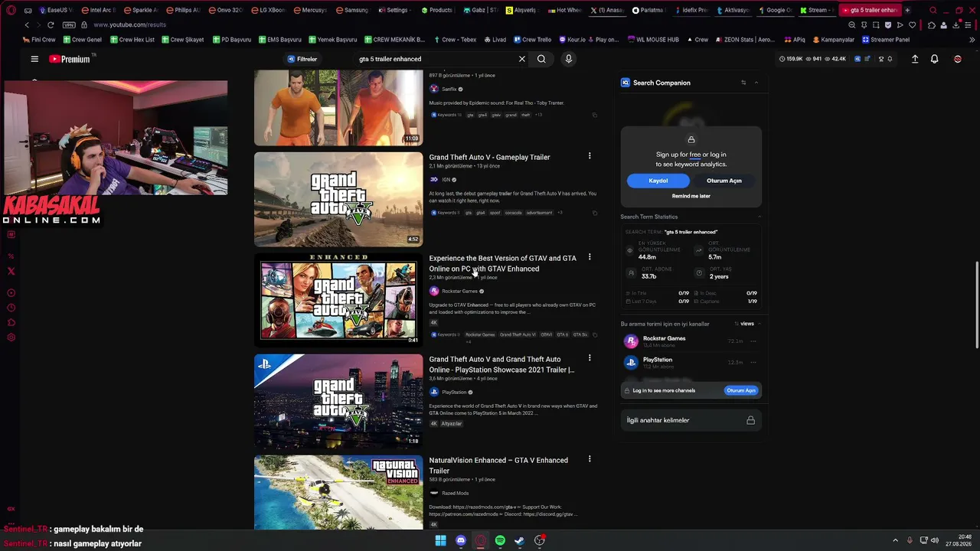980x551 pixels.
Task: Open 'Grand Theft Auto V - Gameplay Trailer' title
Action: point(489,157)
